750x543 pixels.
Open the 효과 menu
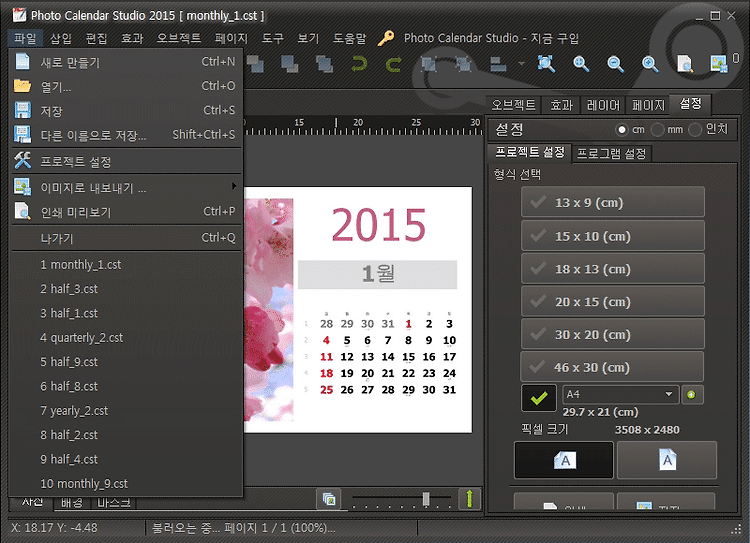tap(132, 38)
